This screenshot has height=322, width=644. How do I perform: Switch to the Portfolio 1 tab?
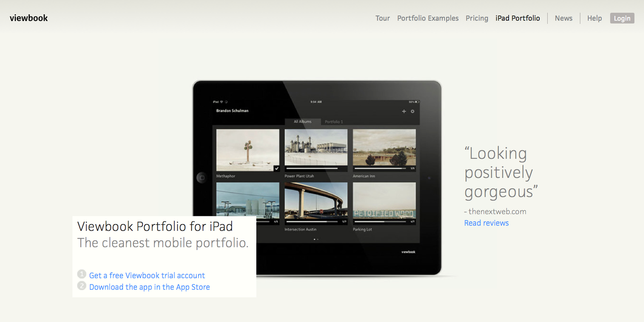pyautogui.click(x=334, y=122)
